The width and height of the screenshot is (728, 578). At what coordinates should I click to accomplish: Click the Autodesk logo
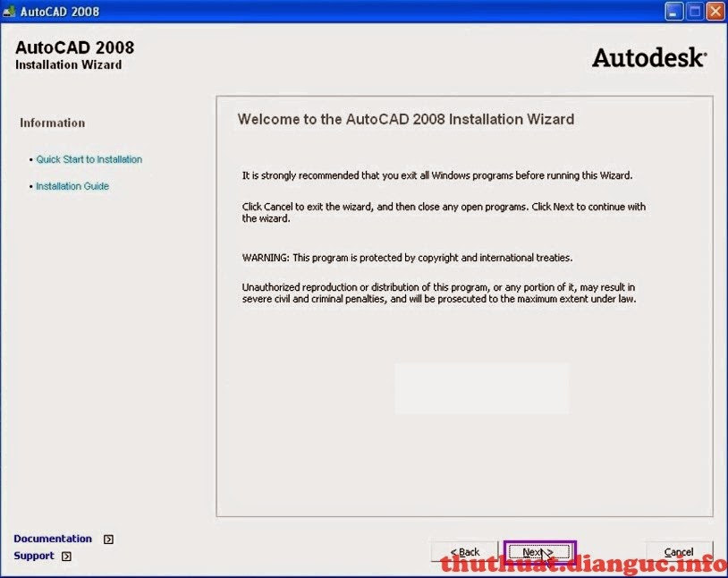(648, 57)
